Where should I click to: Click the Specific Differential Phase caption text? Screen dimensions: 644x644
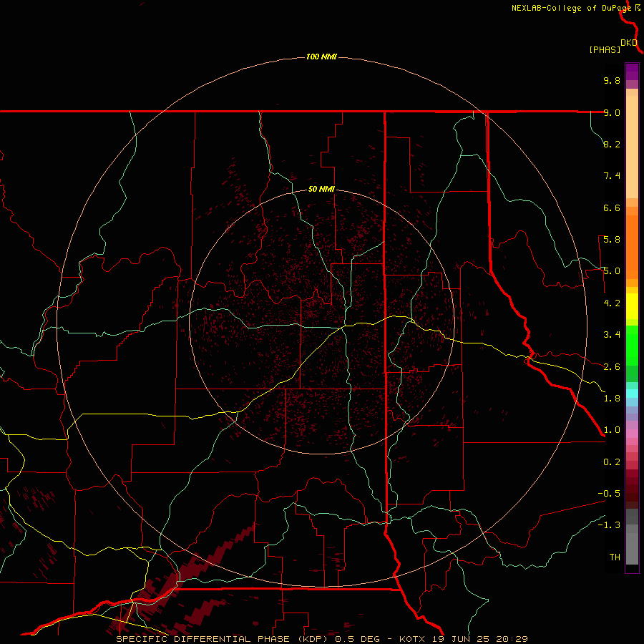click(x=321, y=639)
